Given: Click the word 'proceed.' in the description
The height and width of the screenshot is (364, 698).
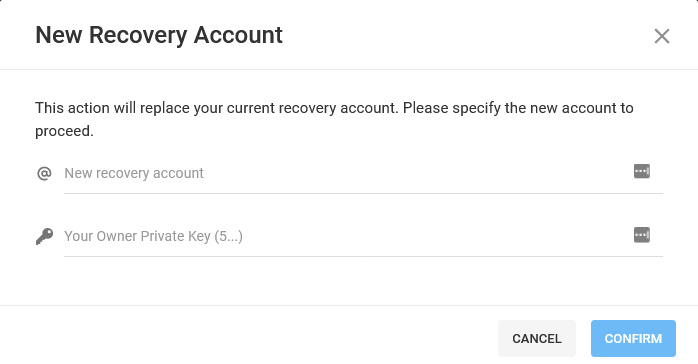Looking at the screenshot, I should click(65, 131).
